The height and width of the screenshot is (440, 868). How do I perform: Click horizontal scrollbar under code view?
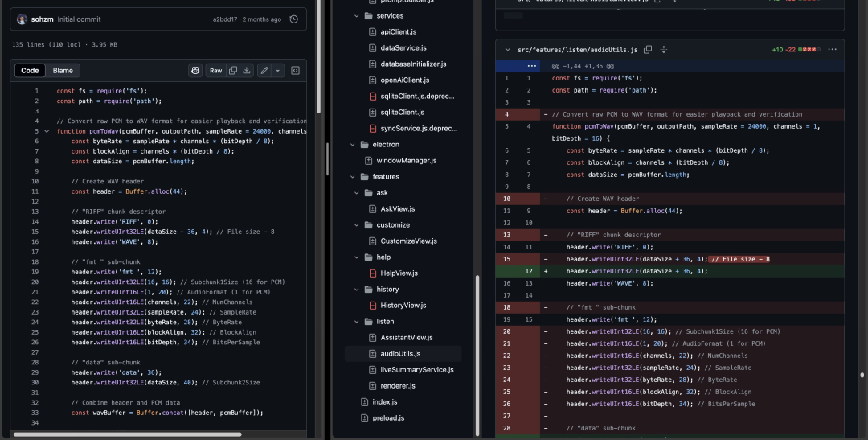click(x=127, y=434)
